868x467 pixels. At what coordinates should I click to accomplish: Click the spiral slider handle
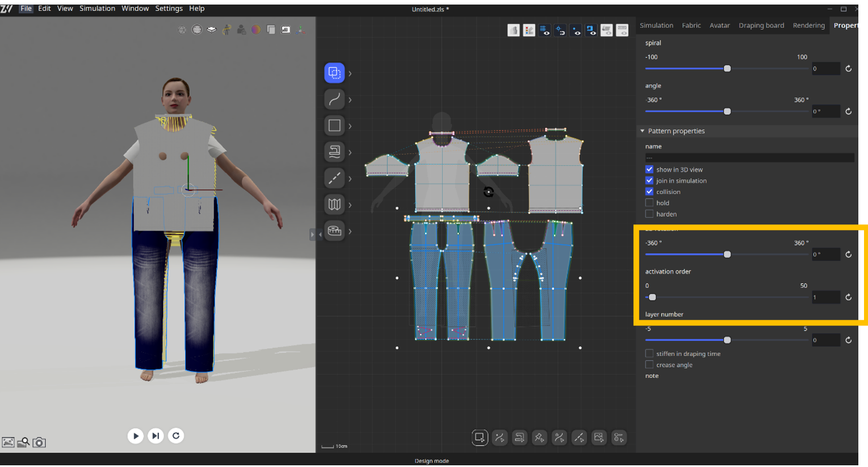coord(727,69)
